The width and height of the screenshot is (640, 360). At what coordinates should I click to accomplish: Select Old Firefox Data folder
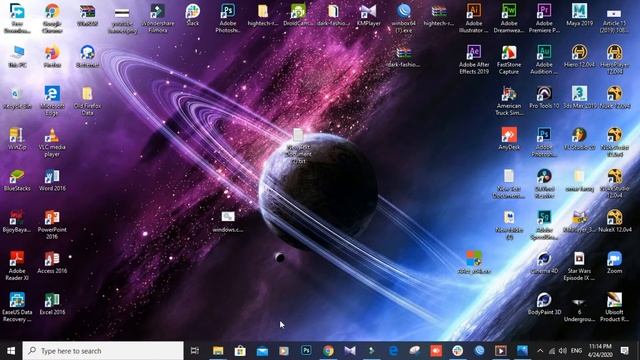(x=87, y=100)
